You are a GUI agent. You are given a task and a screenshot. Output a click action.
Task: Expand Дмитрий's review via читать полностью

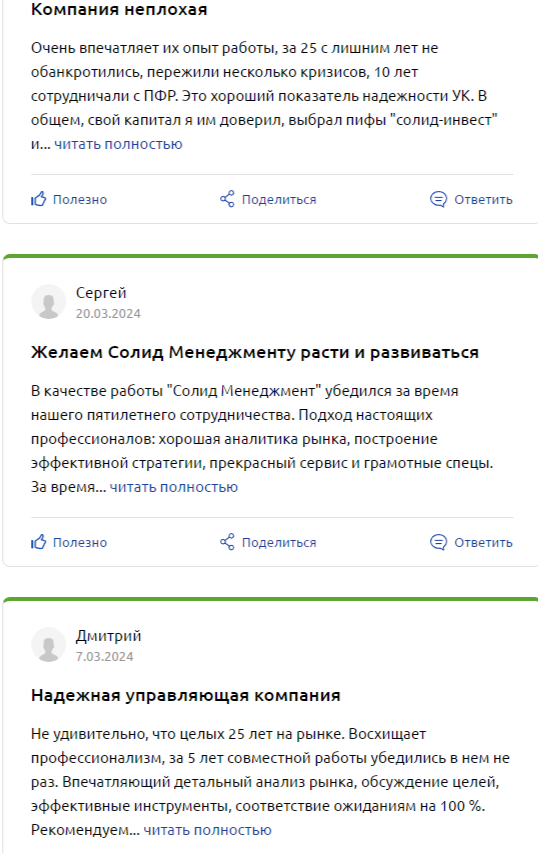[207, 830]
